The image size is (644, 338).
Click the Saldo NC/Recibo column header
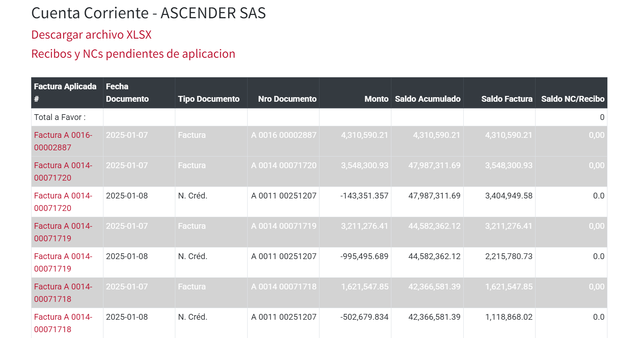click(x=573, y=99)
